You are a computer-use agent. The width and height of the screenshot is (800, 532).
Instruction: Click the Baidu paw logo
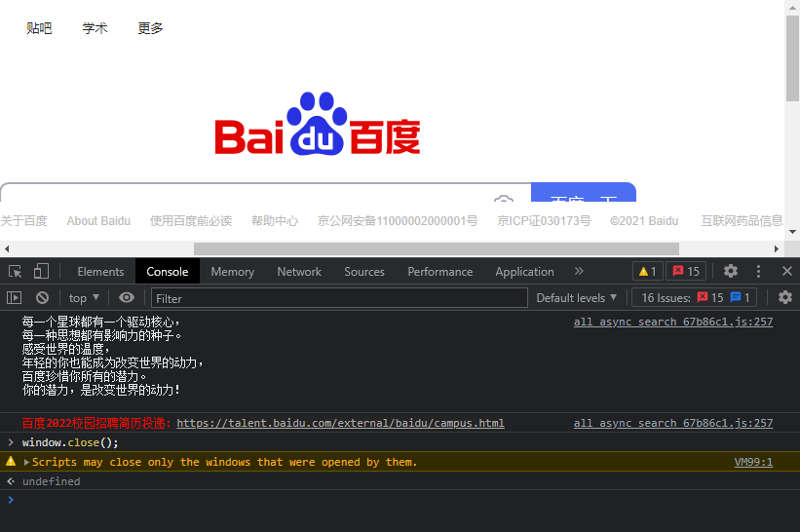point(318,125)
